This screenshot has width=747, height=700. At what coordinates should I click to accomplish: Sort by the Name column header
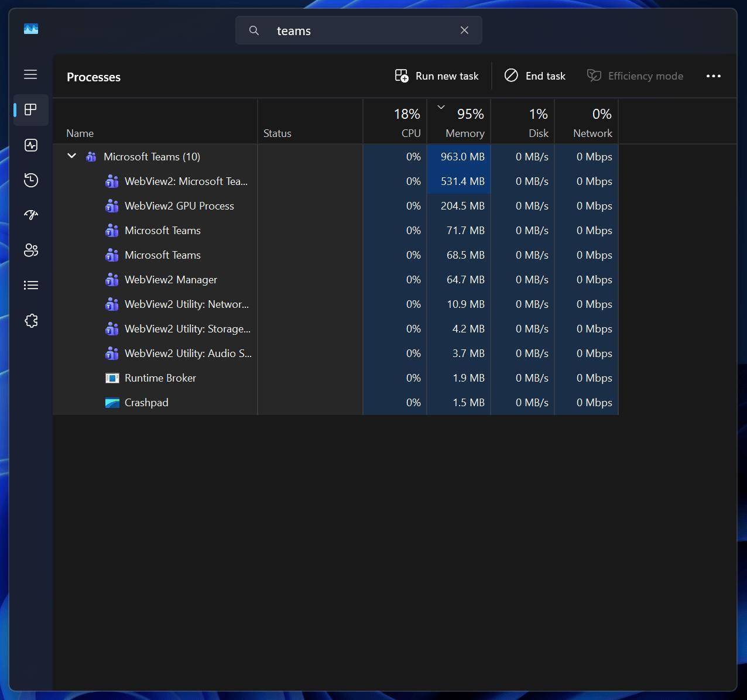(80, 133)
